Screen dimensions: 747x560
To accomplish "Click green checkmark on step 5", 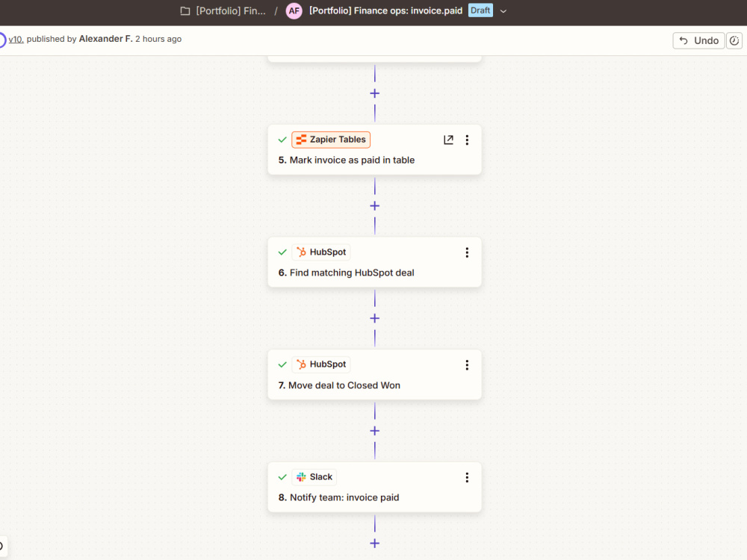I will click(x=282, y=140).
